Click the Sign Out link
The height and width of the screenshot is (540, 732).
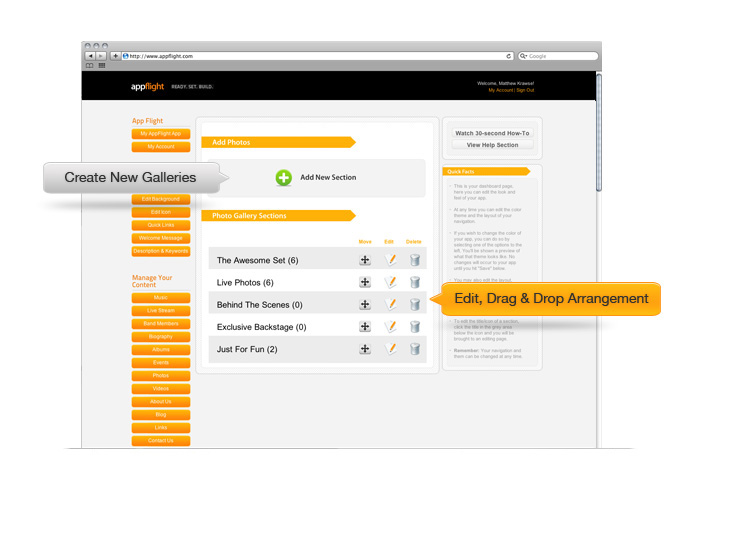[x=525, y=90]
